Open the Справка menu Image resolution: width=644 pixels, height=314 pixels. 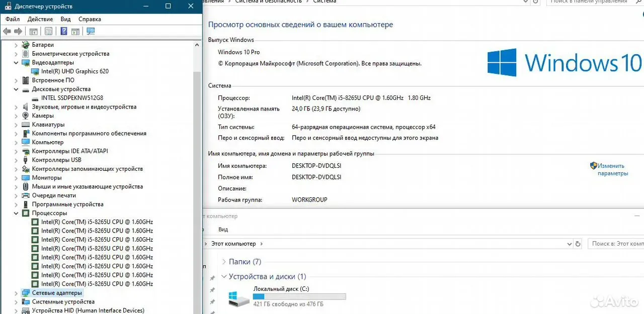point(90,19)
